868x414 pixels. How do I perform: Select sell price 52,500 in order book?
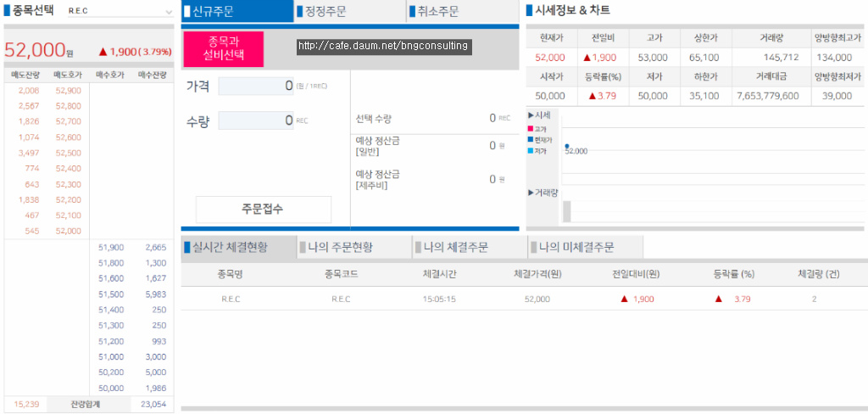pyautogui.click(x=69, y=153)
